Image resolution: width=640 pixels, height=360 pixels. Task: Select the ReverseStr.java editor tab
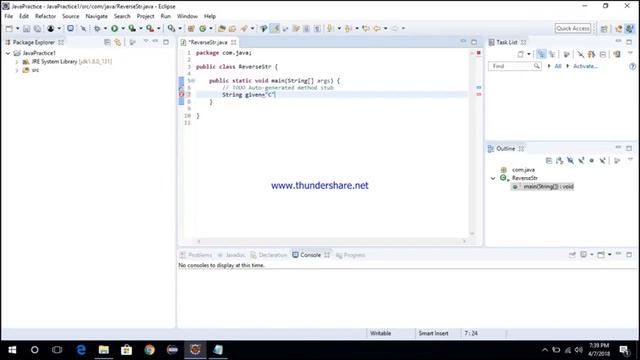pyautogui.click(x=208, y=42)
